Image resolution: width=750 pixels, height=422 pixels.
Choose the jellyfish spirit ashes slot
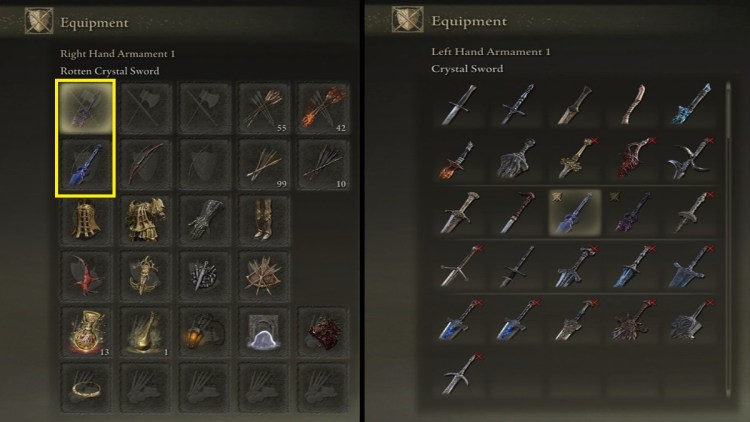[x=264, y=333]
